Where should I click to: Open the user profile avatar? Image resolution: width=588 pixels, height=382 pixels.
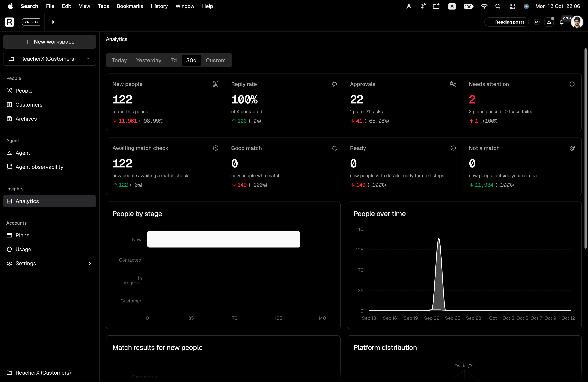click(577, 22)
